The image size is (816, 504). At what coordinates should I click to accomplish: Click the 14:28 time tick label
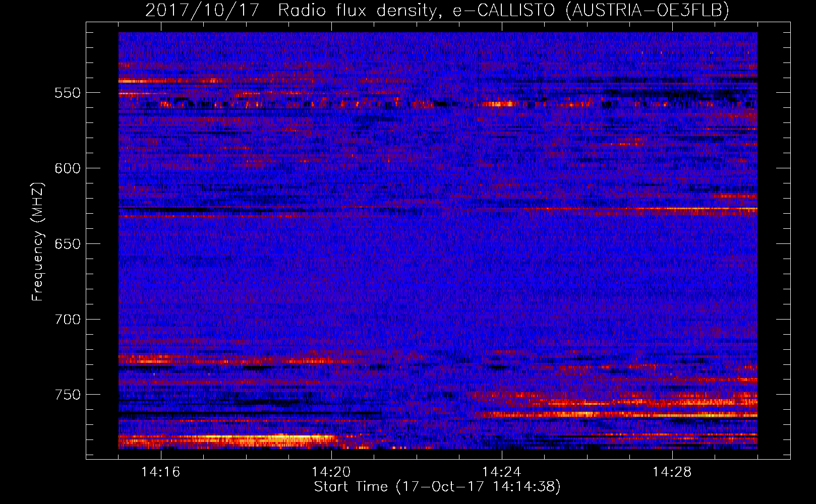[x=672, y=472]
